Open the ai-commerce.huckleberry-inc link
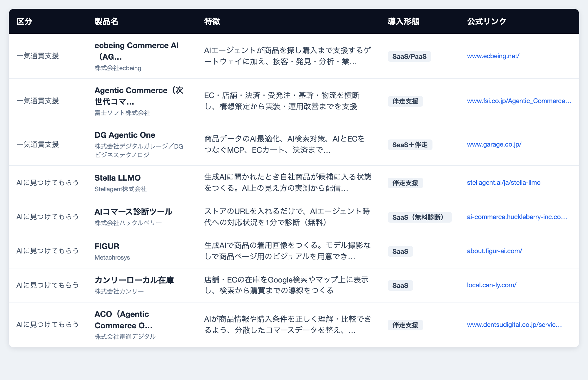The image size is (588, 380). click(517, 217)
